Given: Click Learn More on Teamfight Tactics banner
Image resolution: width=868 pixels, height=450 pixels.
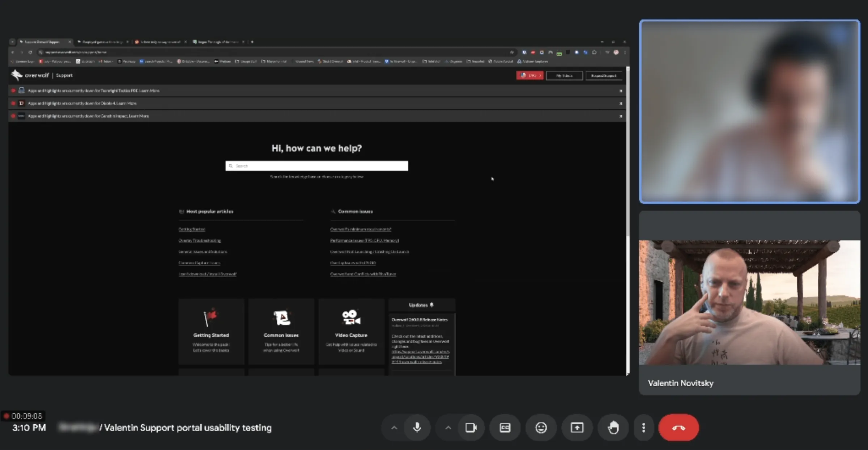Looking at the screenshot, I should click(149, 91).
